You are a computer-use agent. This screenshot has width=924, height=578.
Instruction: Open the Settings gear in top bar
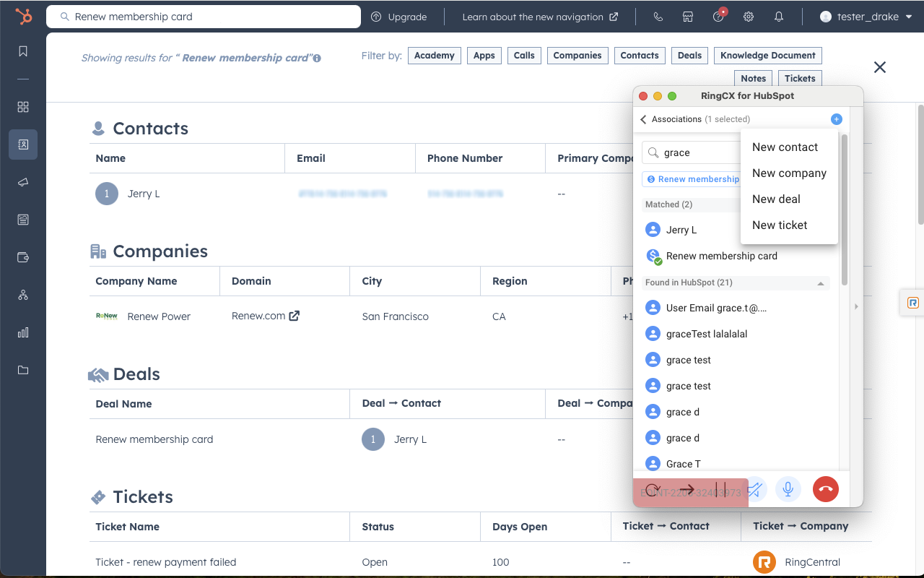coord(749,17)
